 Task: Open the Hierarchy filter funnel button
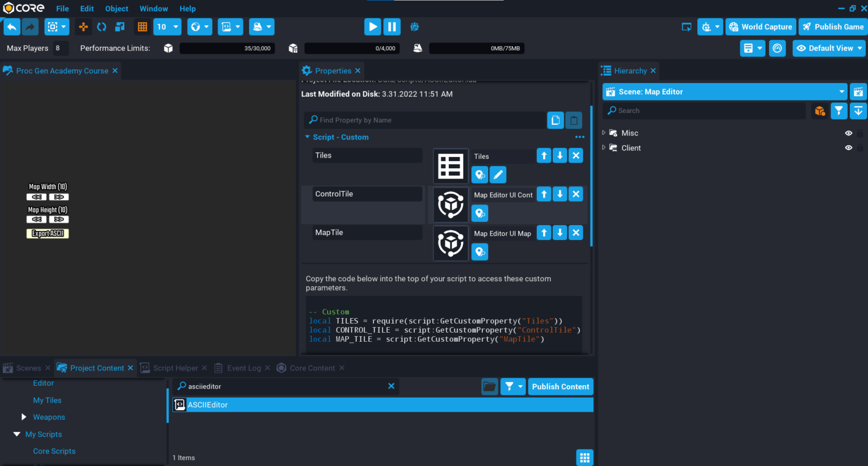pos(839,111)
